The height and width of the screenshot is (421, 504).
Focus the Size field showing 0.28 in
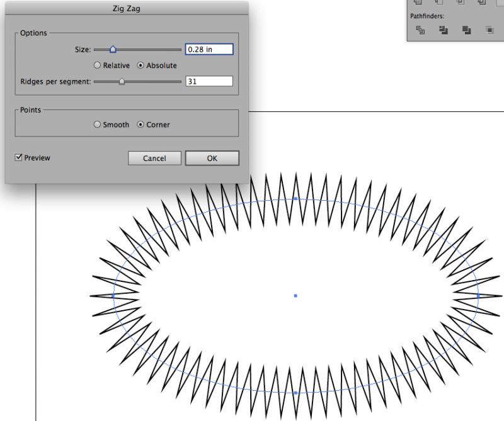pos(209,49)
